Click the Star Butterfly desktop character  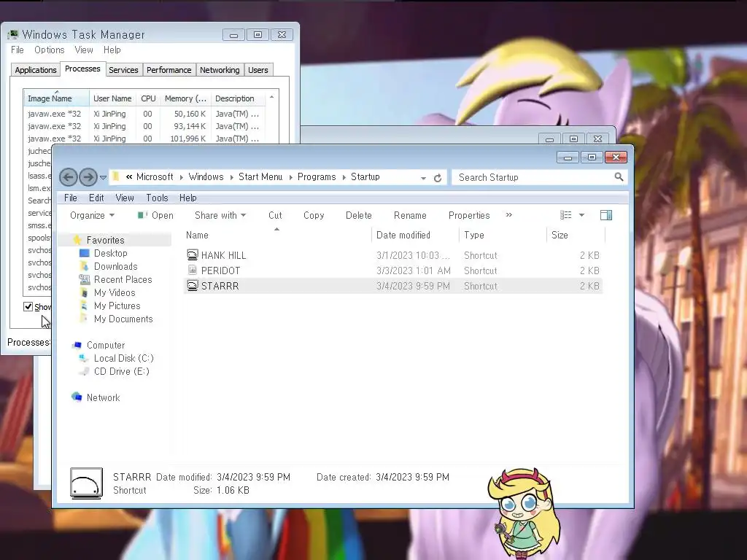click(523, 513)
